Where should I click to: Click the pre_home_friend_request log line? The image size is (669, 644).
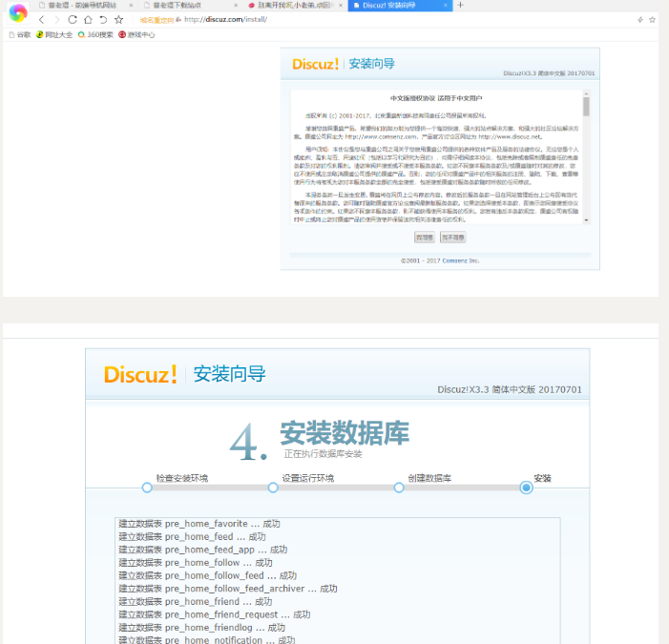(214, 614)
